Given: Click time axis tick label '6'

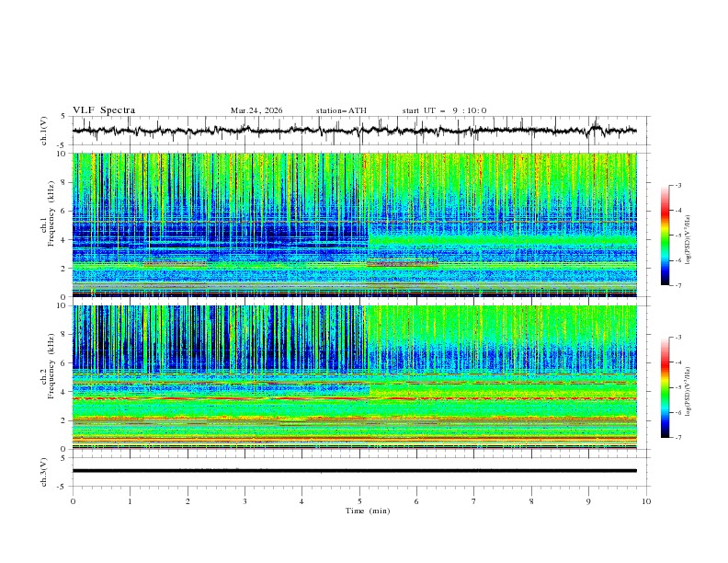Looking at the screenshot, I should pyautogui.click(x=416, y=501).
